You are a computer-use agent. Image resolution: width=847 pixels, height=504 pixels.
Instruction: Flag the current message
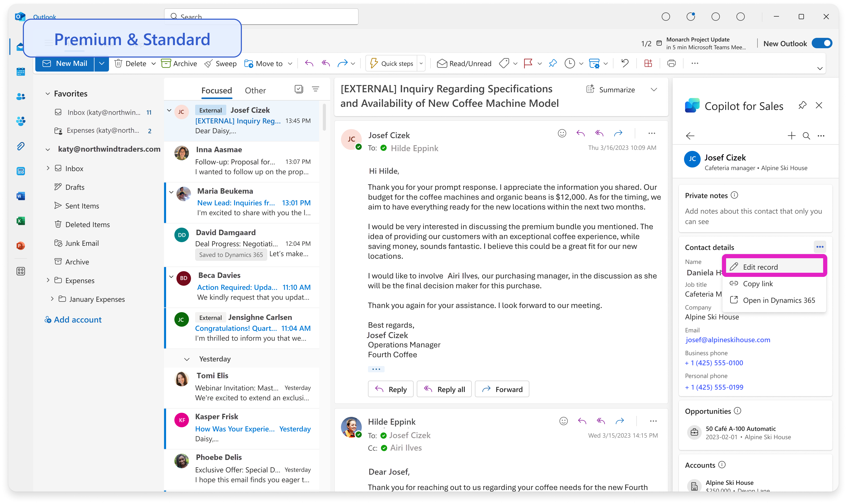[x=528, y=63]
